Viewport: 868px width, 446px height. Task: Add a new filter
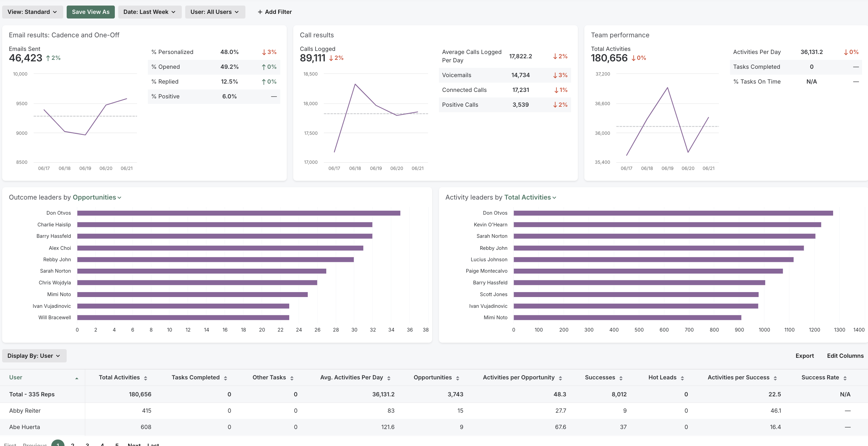coord(275,12)
